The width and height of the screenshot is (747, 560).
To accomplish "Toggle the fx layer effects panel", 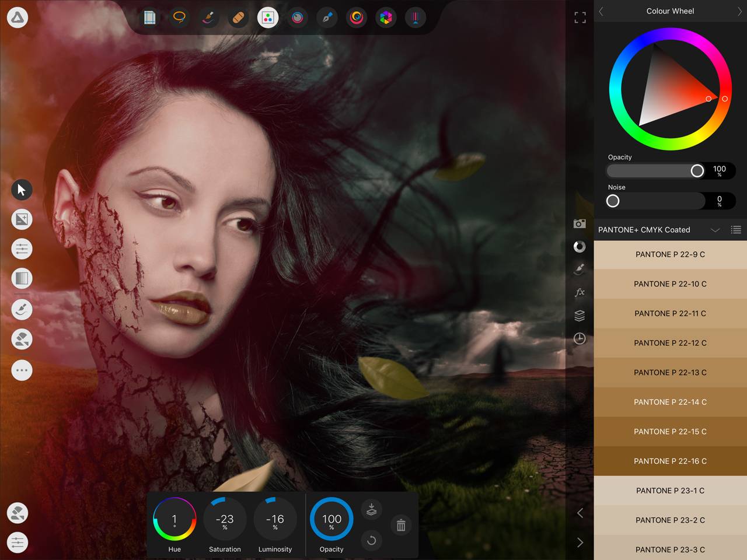I will (x=580, y=292).
